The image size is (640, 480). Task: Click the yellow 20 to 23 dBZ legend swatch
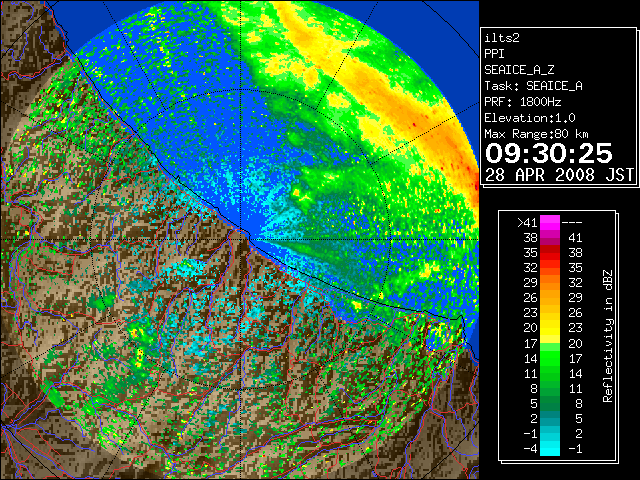pyautogui.click(x=550, y=328)
